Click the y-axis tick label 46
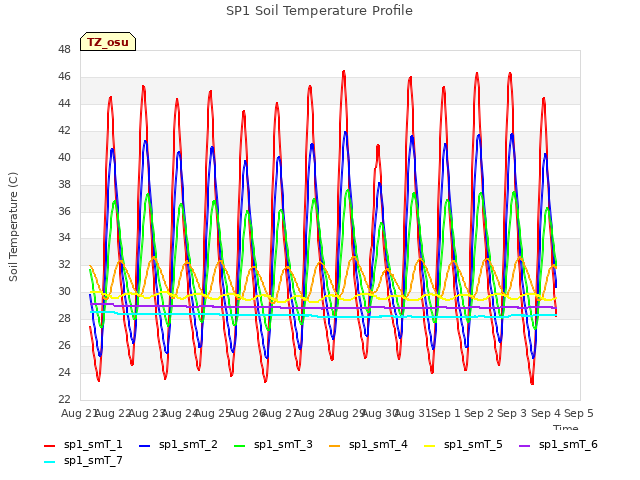The width and height of the screenshot is (640, 480). pyautogui.click(x=64, y=76)
